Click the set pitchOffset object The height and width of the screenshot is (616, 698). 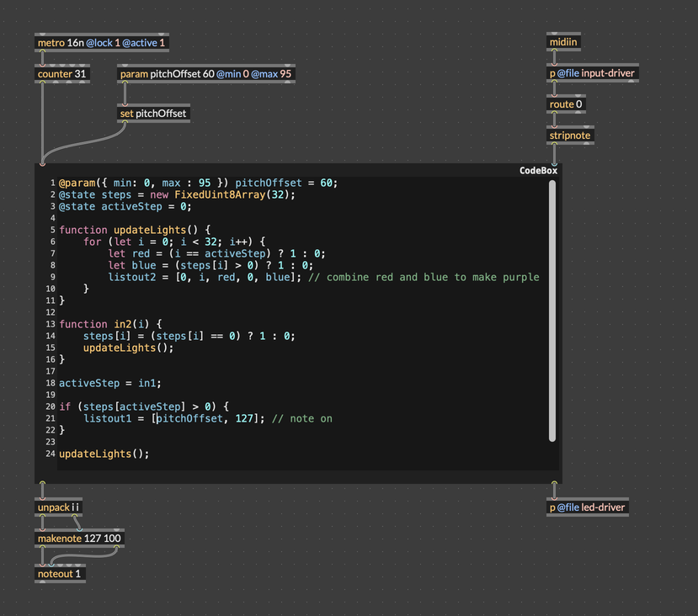[152, 114]
